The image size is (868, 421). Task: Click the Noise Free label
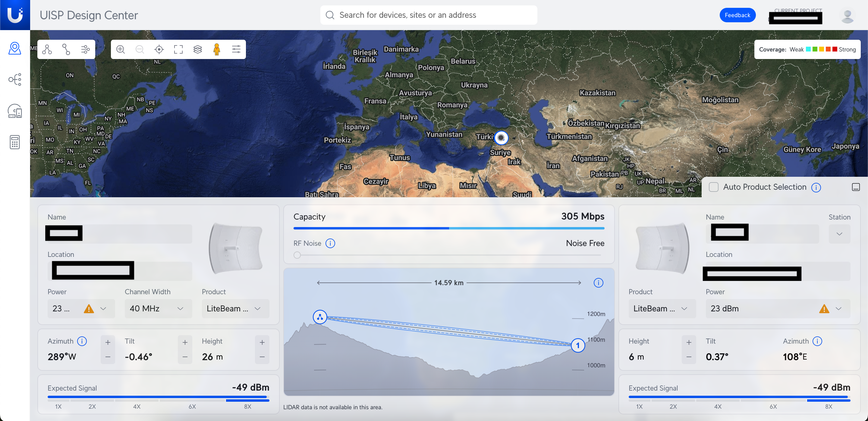585,243
